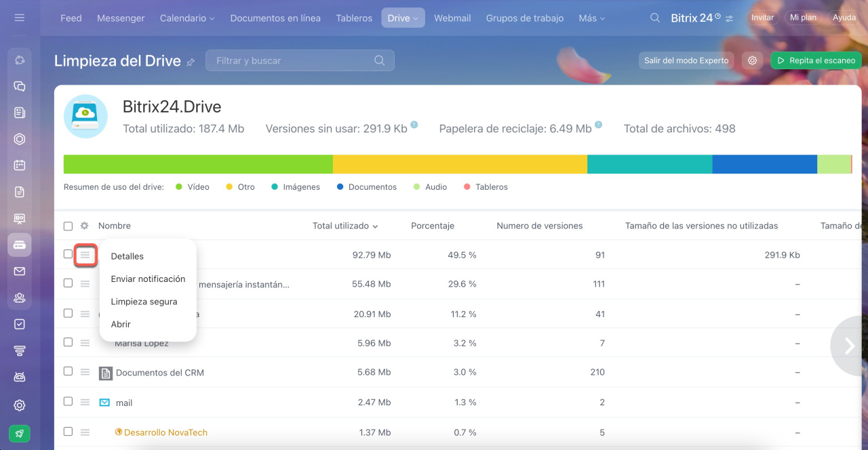Image resolution: width=868 pixels, height=450 pixels.
Task: Click Repita el escaneo button
Action: 816,60
